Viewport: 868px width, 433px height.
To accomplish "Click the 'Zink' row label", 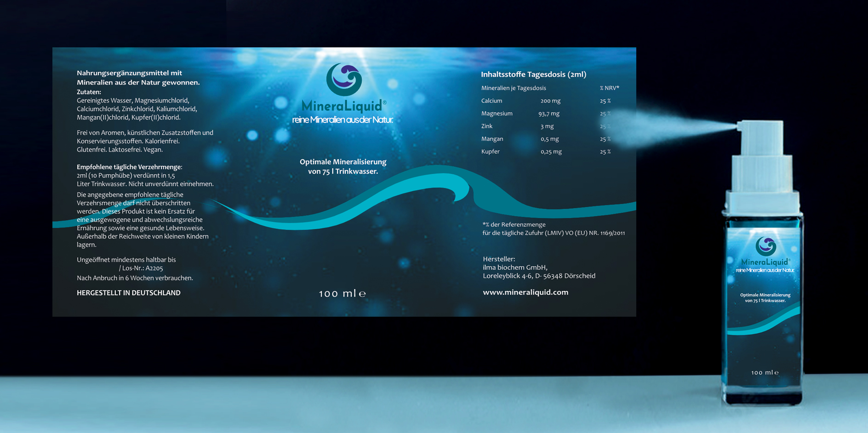I will pos(486,126).
